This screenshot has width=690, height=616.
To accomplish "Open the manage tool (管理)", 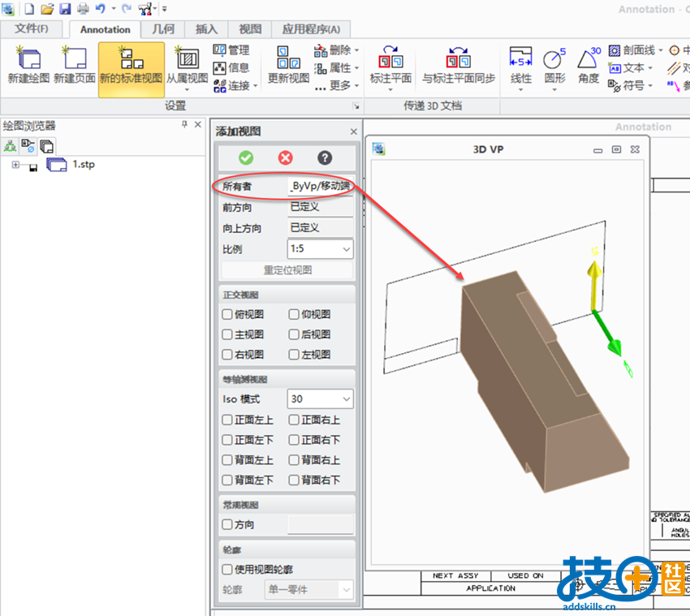I will [231, 50].
